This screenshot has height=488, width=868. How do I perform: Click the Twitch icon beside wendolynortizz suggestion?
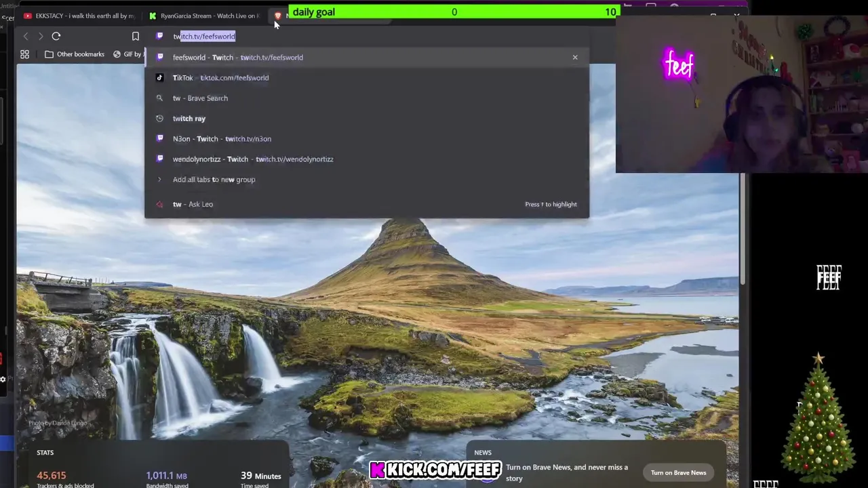(160, 159)
